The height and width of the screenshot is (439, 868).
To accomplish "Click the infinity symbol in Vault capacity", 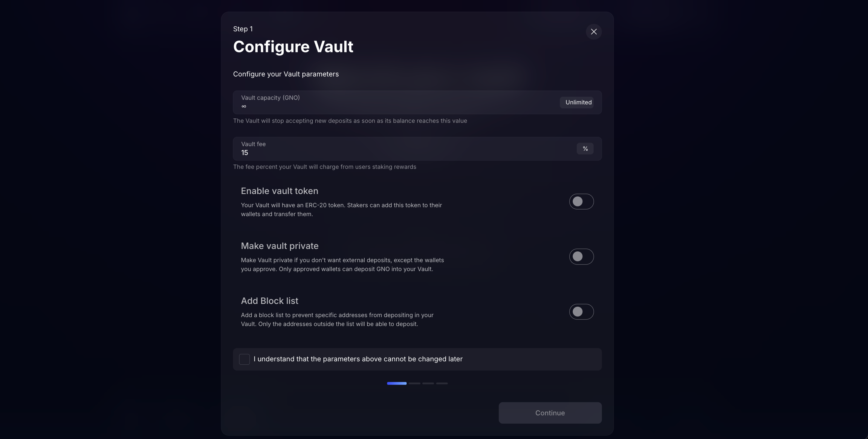I will click(244, 107).
